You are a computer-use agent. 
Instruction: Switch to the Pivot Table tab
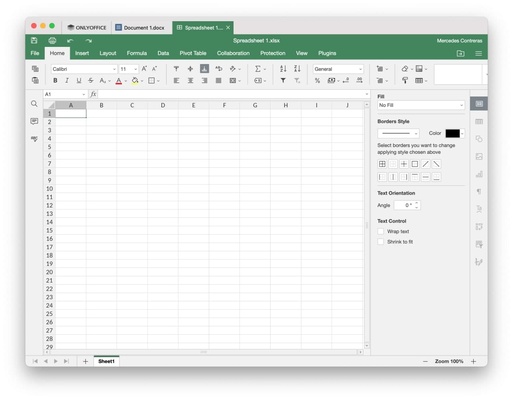[x=193, y=53]
